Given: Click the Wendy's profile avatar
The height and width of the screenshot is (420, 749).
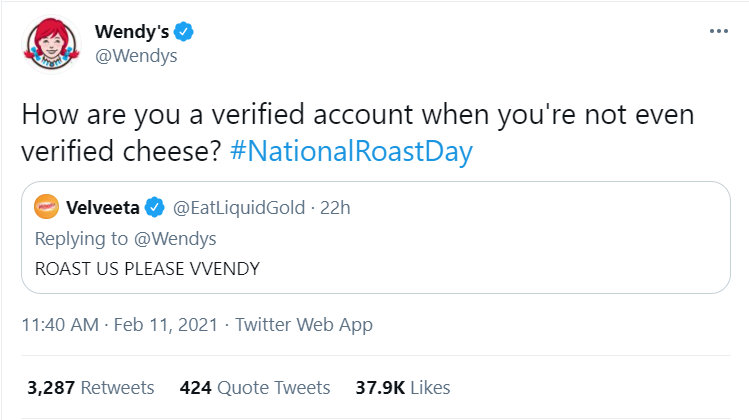Looking at the screenshot, I should (48, 43).
